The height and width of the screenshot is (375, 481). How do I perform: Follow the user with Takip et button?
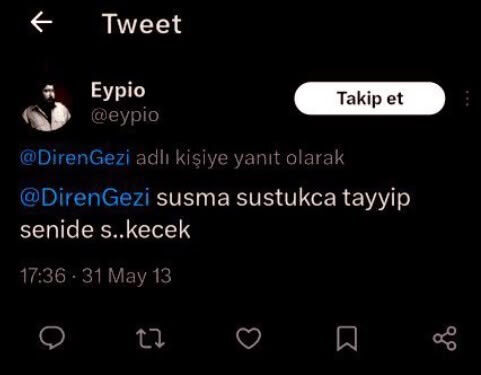point(370,98)
